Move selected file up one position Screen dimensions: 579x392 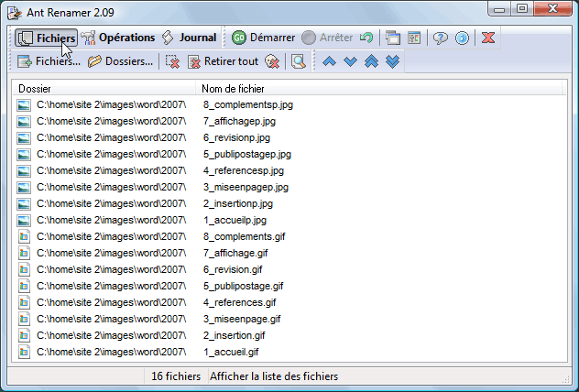(x=329, y=62)
